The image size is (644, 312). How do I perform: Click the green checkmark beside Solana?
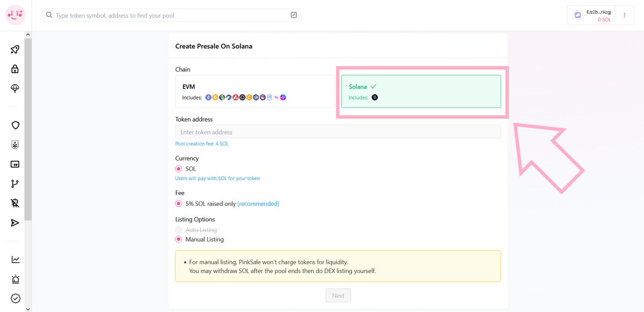point(374,86)
